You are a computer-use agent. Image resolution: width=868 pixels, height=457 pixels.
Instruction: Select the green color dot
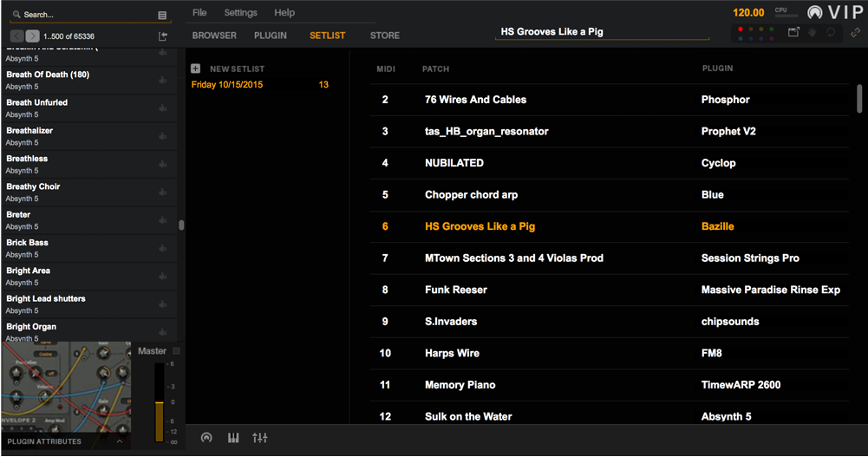pos(772,29)
